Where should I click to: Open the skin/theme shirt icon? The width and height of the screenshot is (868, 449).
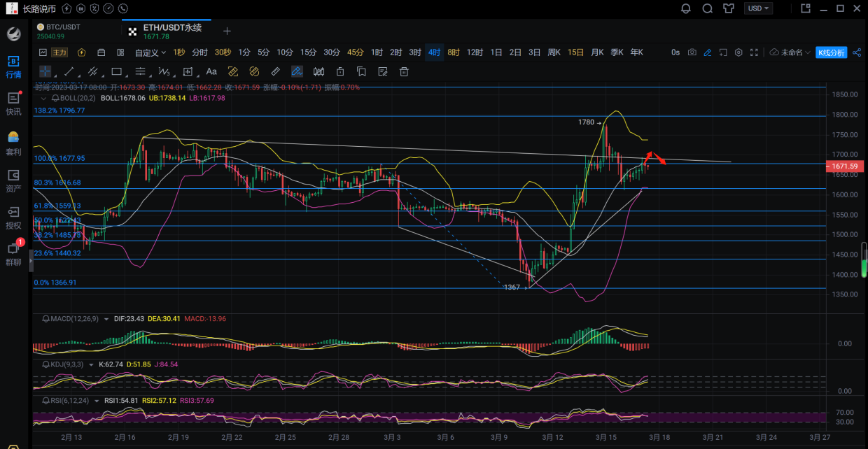coord(729,8)
